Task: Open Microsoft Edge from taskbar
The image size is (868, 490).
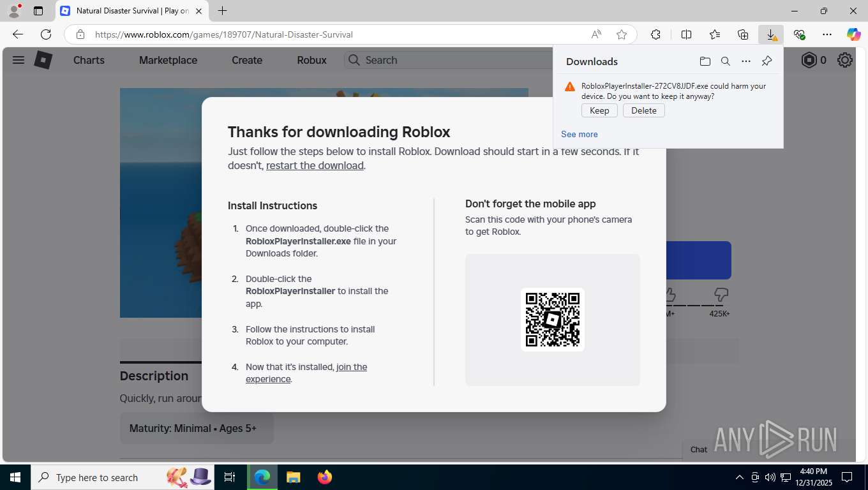Action: [262, 477]
